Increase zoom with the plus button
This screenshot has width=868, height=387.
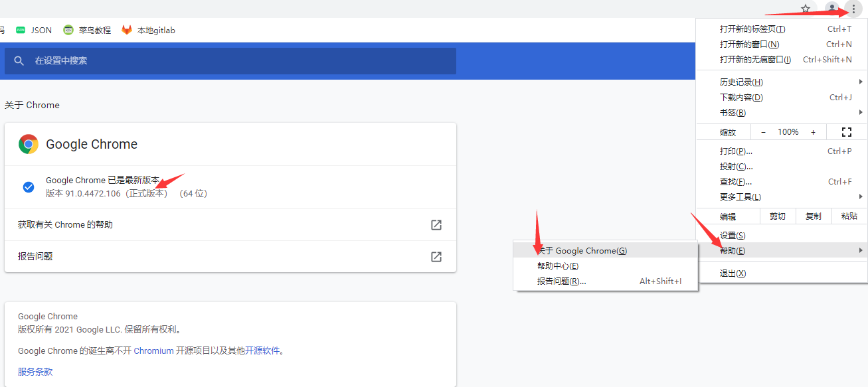click(813, 132)
